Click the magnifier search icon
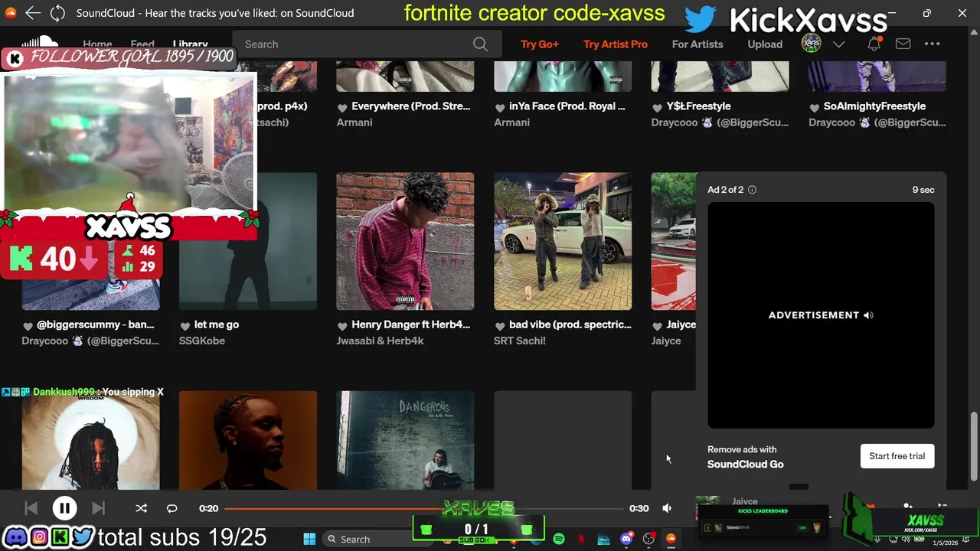The width and height of the screenshot is (980, 551). pyautogui.click(x=480, y=44)
